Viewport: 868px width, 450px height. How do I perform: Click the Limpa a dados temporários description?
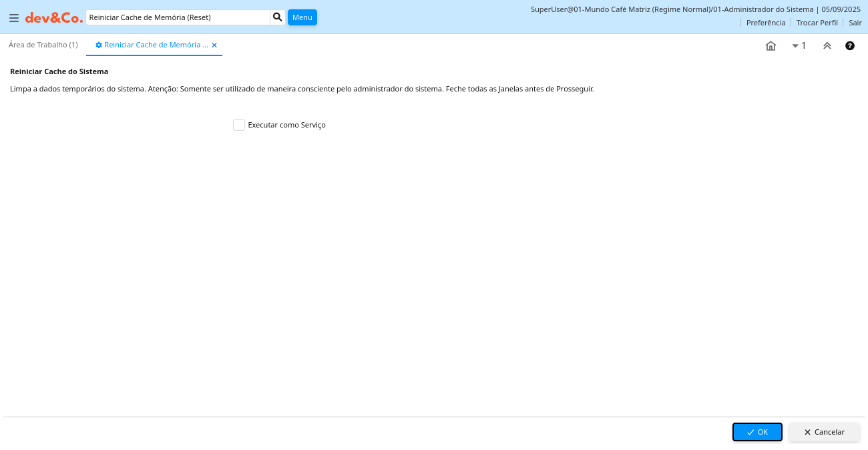tap(302, 89)
